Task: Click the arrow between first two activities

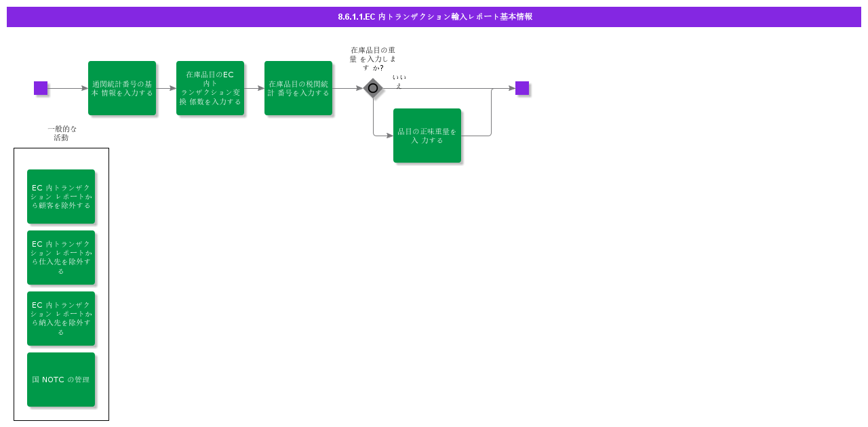Action: pyautogui.click(x=166, y=88)
